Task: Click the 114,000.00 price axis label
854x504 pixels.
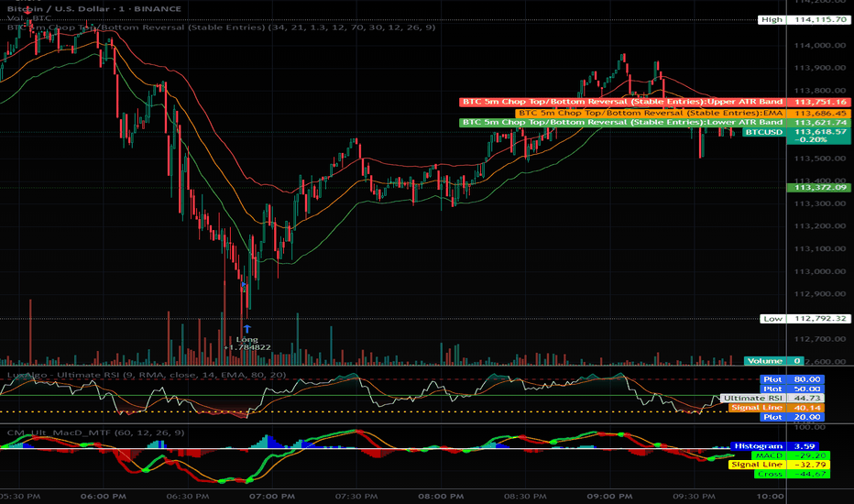Action: point(820,45)
